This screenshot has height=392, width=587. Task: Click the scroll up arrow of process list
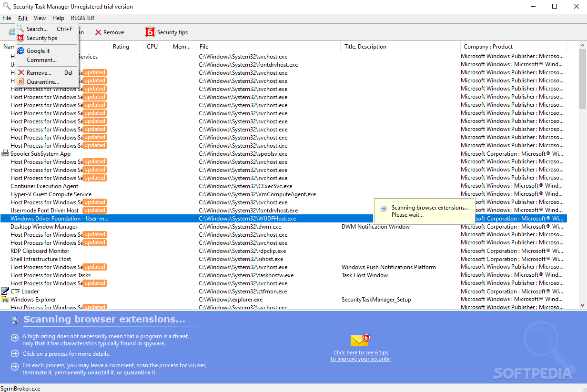click(x=583, y=46)
